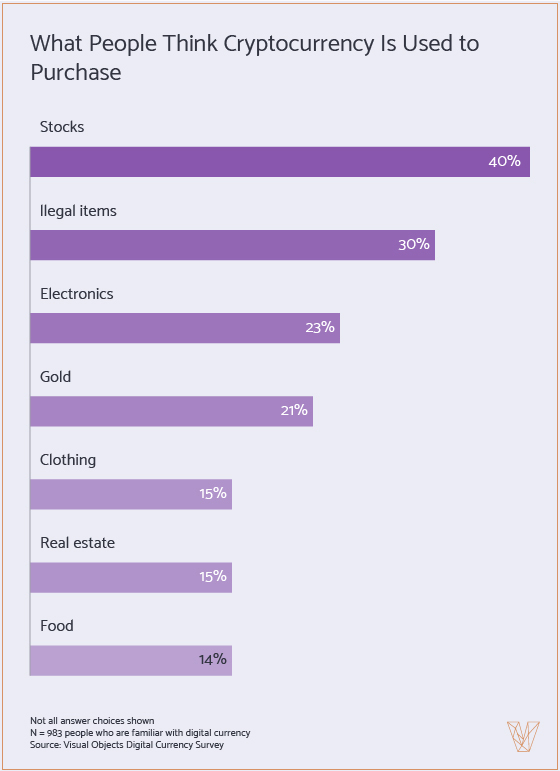Click the Source: Visual Objects survey text
This screenshot has width=560, height=771.
pos(127,745)
